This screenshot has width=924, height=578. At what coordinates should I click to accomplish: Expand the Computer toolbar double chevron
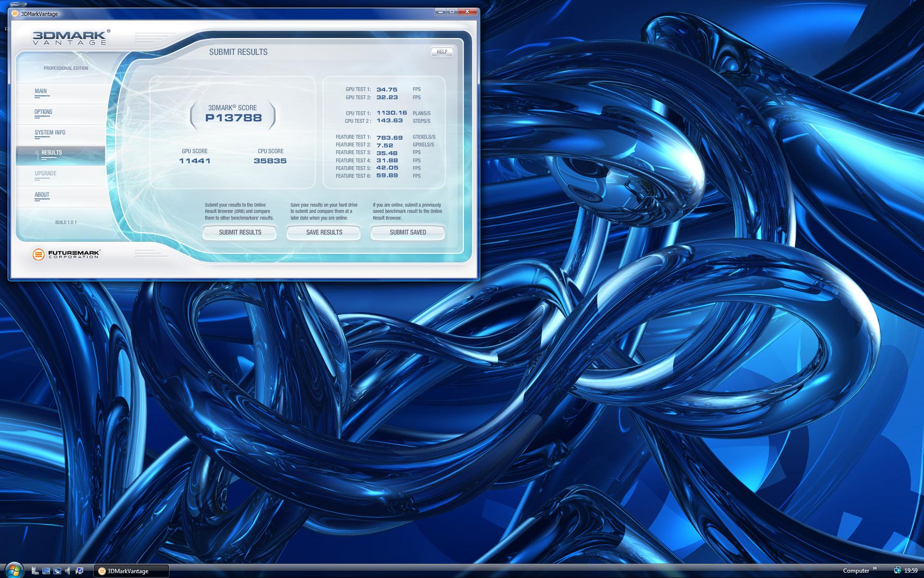pos(875,569)
